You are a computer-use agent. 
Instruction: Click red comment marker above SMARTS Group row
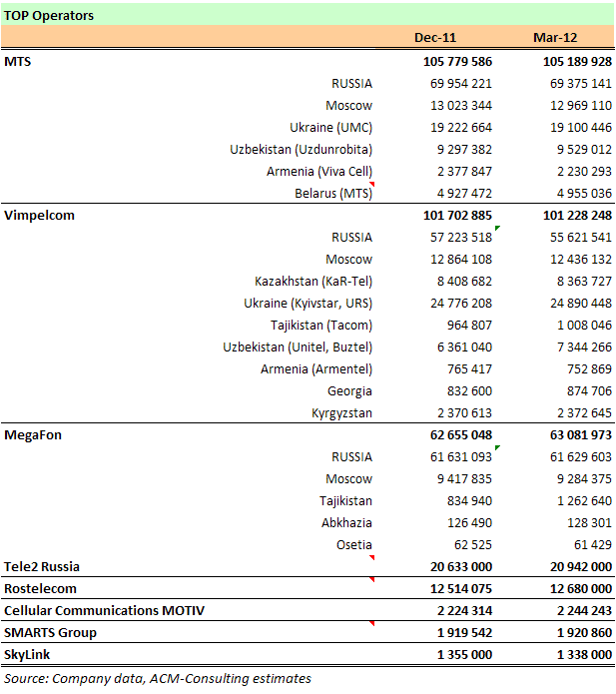click(x=372, y=623)
